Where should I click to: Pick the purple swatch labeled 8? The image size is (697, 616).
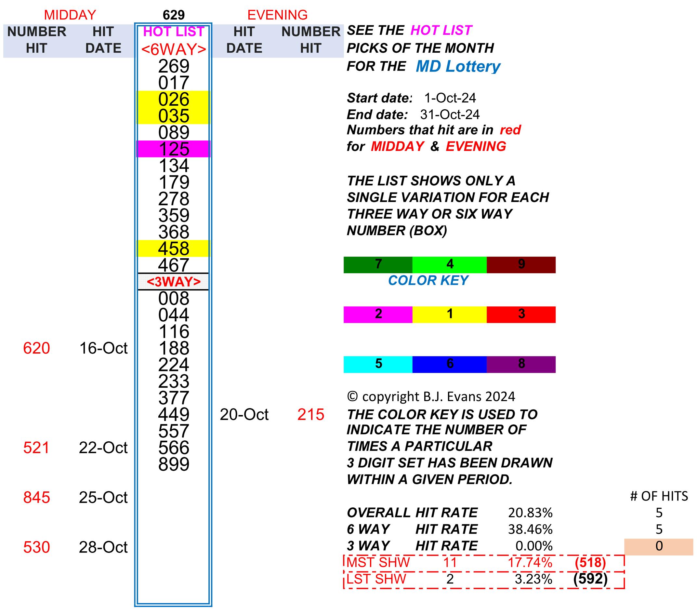(521, 364)
